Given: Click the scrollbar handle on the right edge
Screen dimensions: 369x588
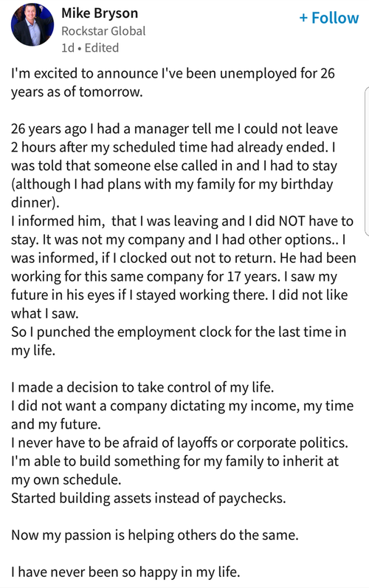Looking at the screenshot, I should pos(367,161).
